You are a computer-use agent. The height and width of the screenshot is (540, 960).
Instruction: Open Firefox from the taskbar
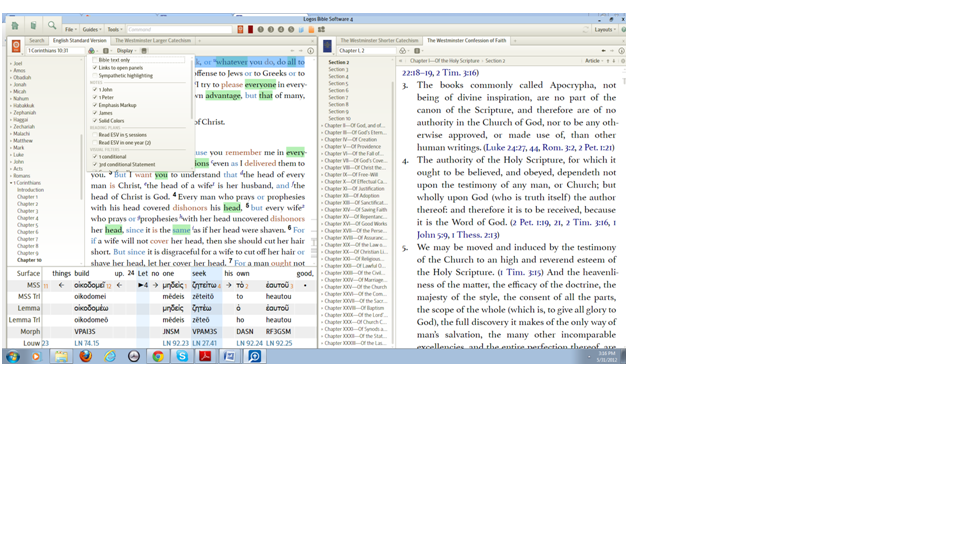[85, 356]
